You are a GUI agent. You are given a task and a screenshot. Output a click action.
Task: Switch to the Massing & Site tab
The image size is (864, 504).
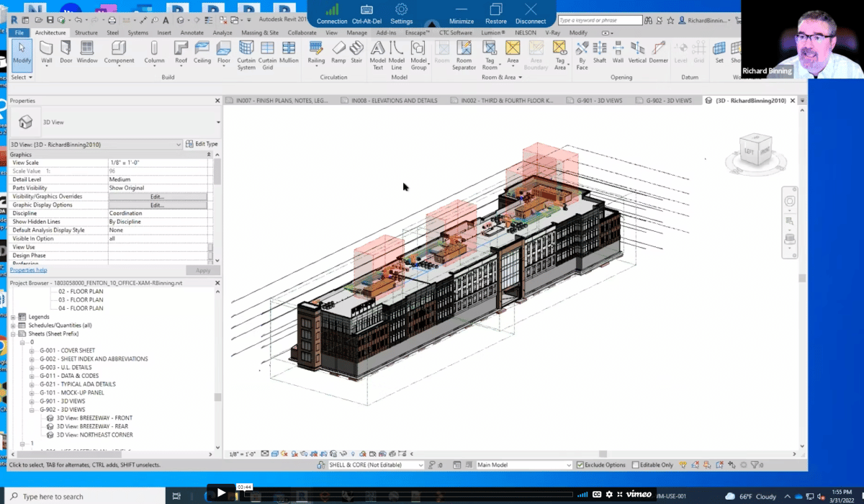tap(260, 32)
